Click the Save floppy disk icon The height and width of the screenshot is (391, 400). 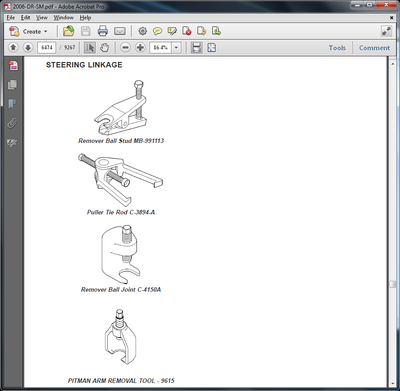click(x=86, y=31)
